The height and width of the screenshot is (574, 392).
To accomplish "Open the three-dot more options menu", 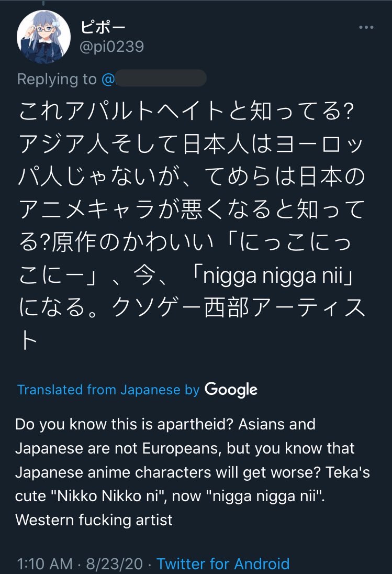I will 366,27.
